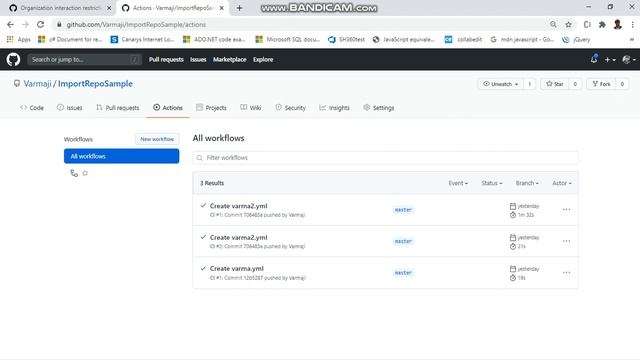Open the user avatar menu

[629, 60]
